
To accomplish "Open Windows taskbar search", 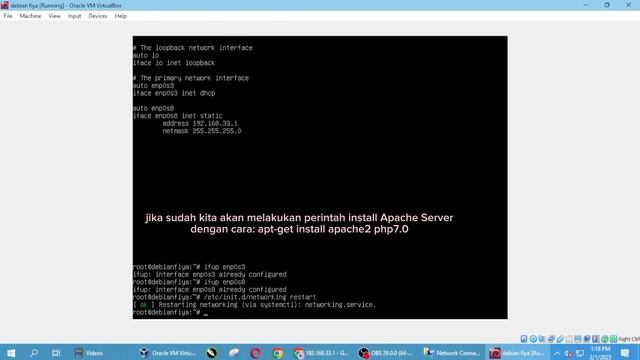I will click(x=33, y=353).
